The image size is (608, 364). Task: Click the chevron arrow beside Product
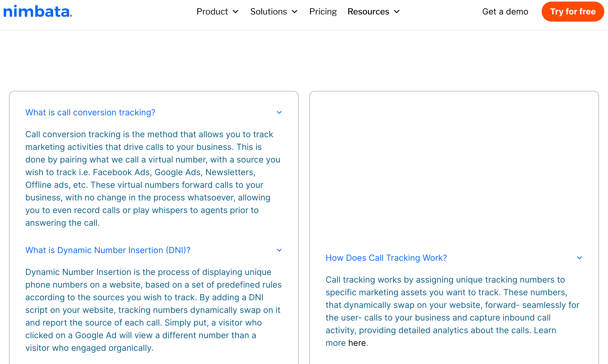tap(236, 12)
